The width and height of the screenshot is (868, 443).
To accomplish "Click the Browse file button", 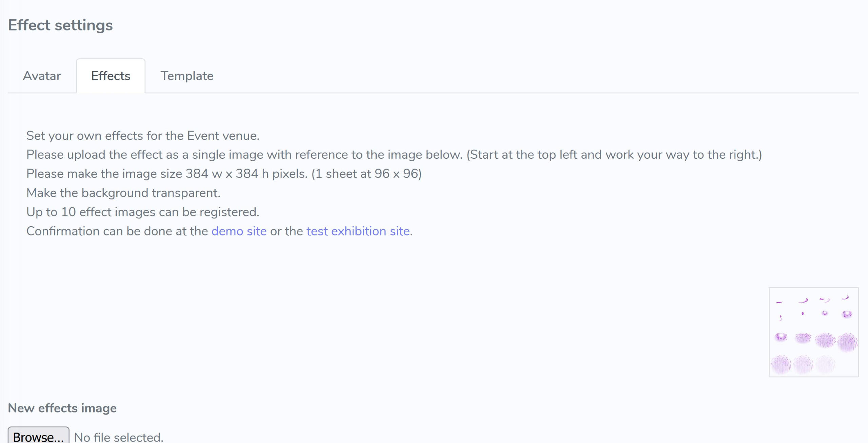I will point(38,436).
